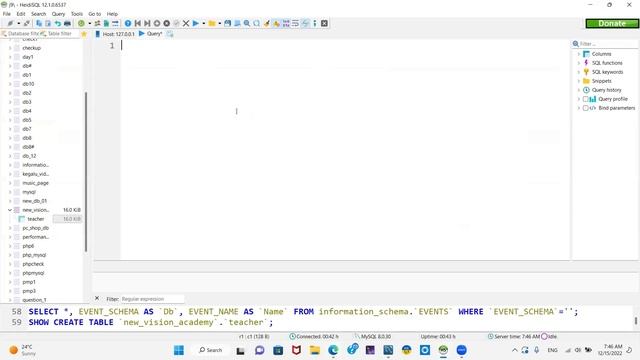Click the export database as SQL icon

tap(106, 23)
